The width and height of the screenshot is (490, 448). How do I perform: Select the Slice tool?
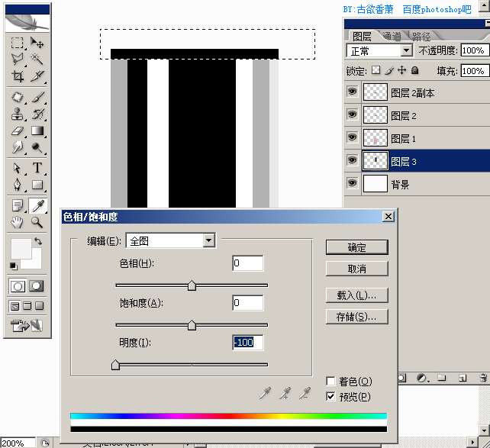pos(37,76)
